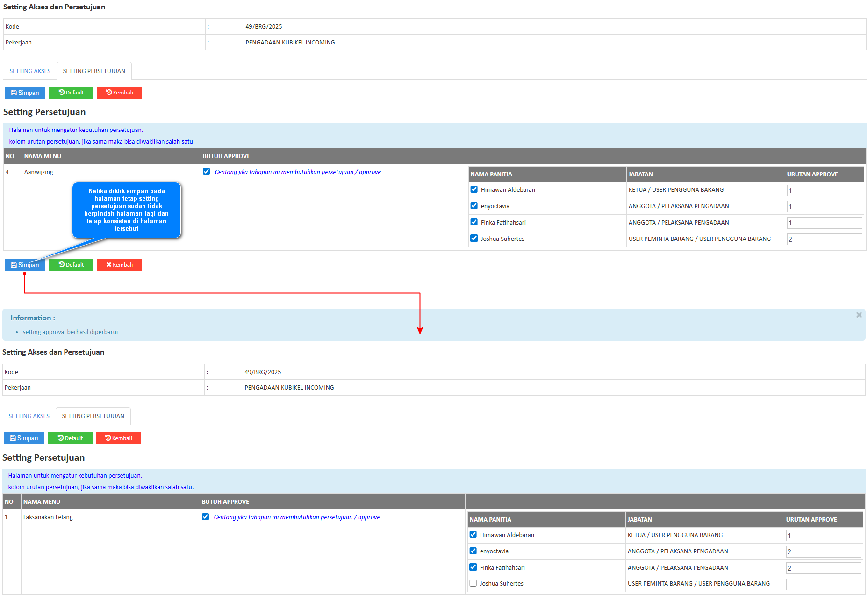Check Joshua Suhertes in Laksanakan Lelang panel
Image resolution: width=868 pixels, height=595 pixels.
click(473, 583)
